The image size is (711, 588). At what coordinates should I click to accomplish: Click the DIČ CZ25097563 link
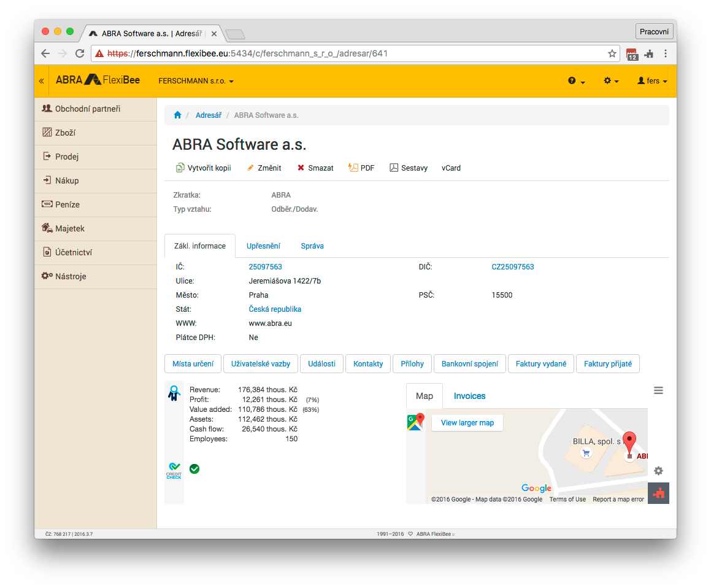coord(513,267)
